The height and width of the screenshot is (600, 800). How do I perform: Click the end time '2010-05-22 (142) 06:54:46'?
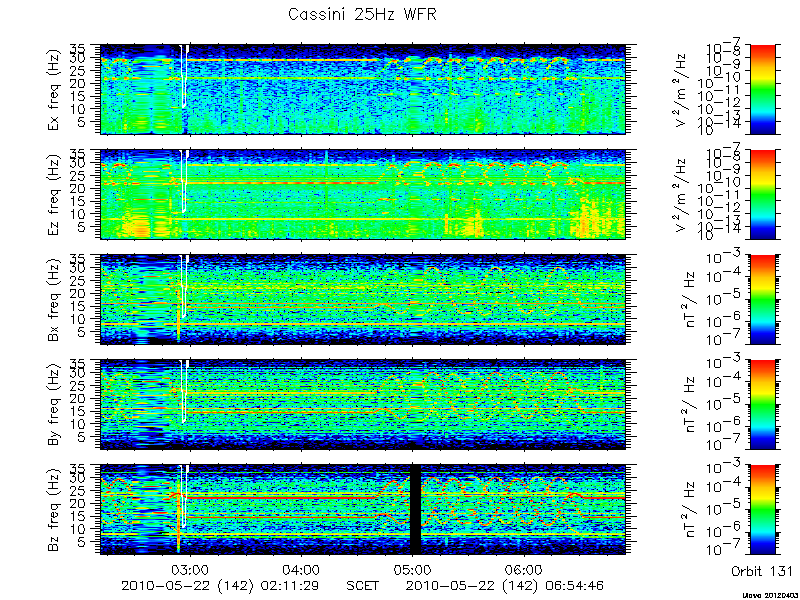(504, 585)
